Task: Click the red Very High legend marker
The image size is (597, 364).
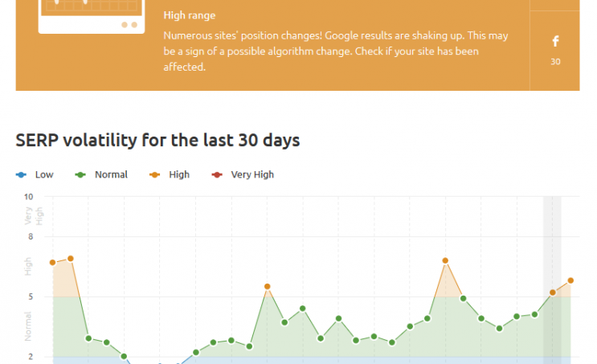Action: [215, 174]
